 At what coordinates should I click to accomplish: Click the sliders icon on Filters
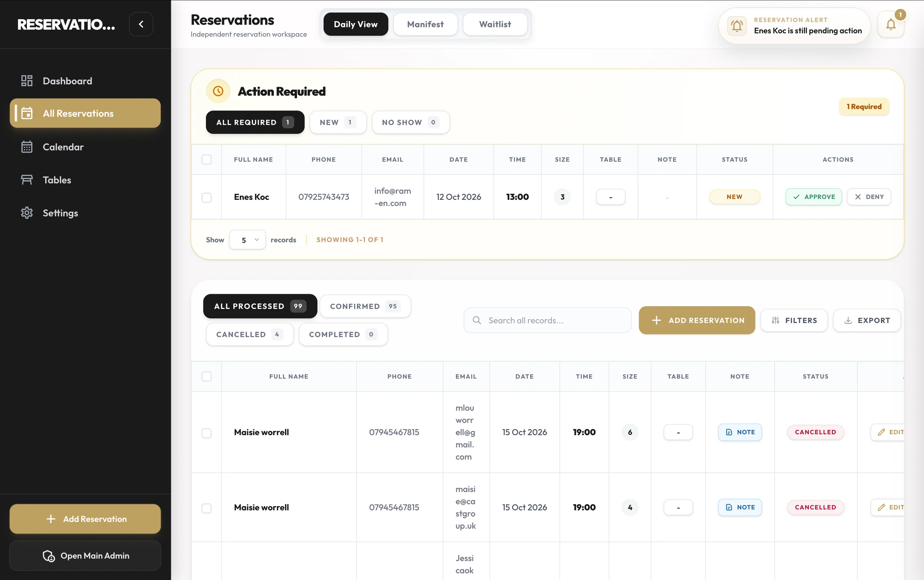(775, 320)
